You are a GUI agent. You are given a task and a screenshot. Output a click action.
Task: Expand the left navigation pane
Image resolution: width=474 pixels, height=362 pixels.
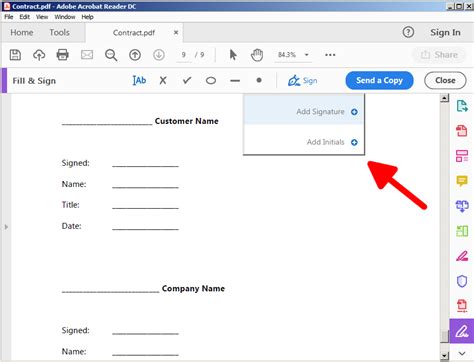click(6, 227)
